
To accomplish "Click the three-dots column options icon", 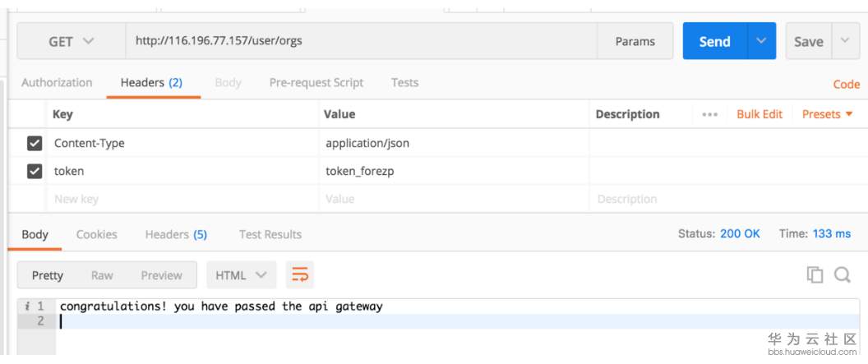I will [x=711, y=114].
